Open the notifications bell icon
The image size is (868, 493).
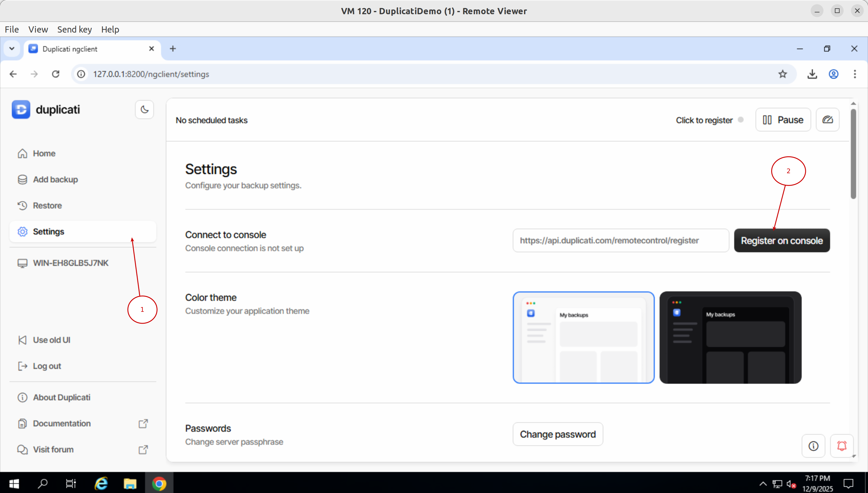[842, 446]
